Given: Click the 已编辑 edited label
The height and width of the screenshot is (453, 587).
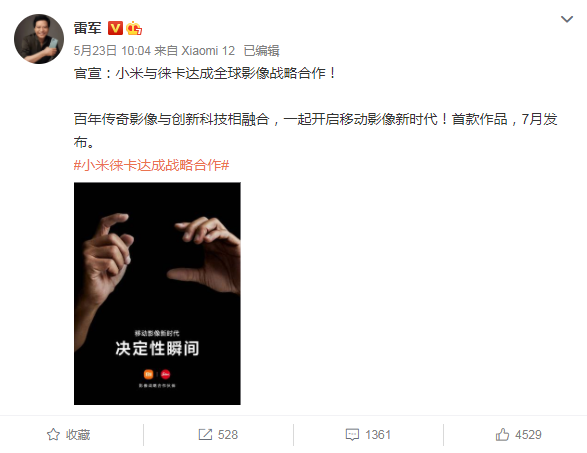Looking at the screenshot, I should click(x=261, y=51).
